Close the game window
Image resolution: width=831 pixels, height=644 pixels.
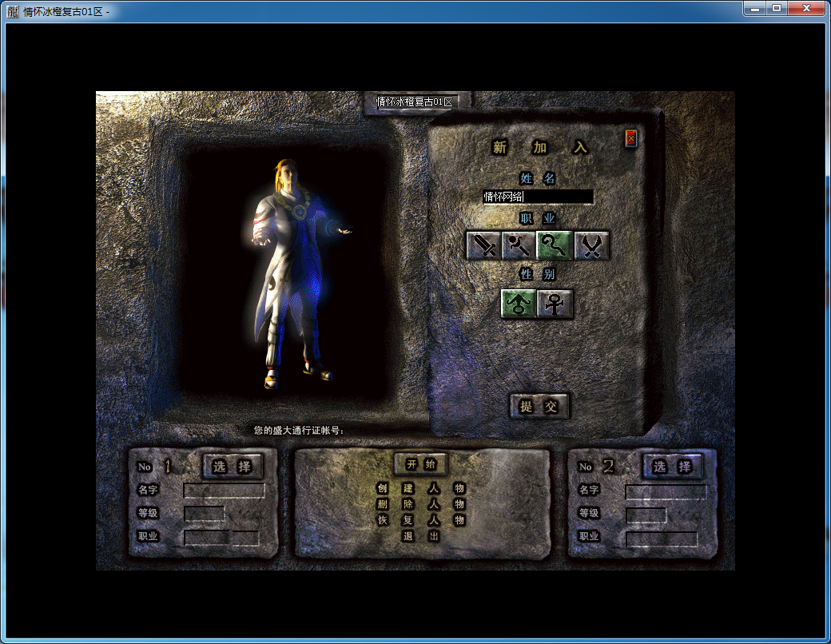click(x=806, y=9)
